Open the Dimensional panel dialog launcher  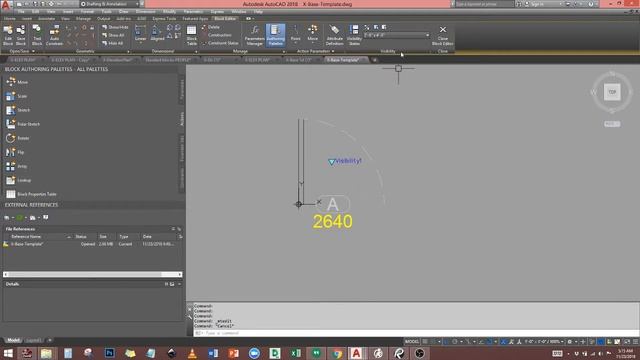tap(196, 52)
